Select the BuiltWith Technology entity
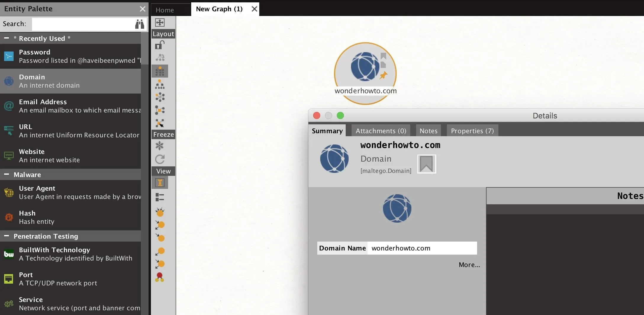The width and height of the screenshot is (644, 315). point(70,254)
